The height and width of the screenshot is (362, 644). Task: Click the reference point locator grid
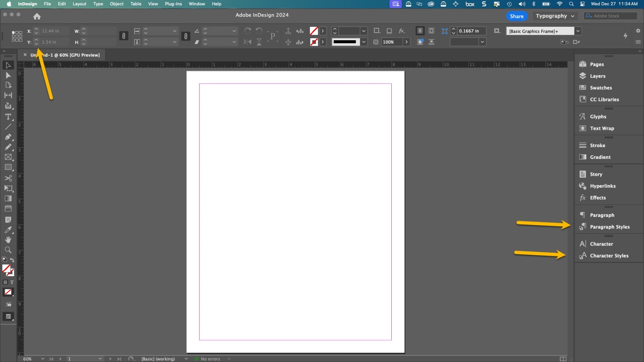17,36
